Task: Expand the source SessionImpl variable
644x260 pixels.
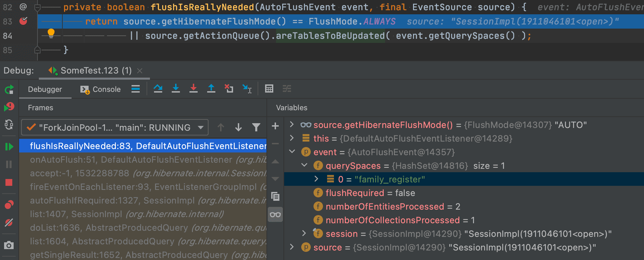Action: 292,247
